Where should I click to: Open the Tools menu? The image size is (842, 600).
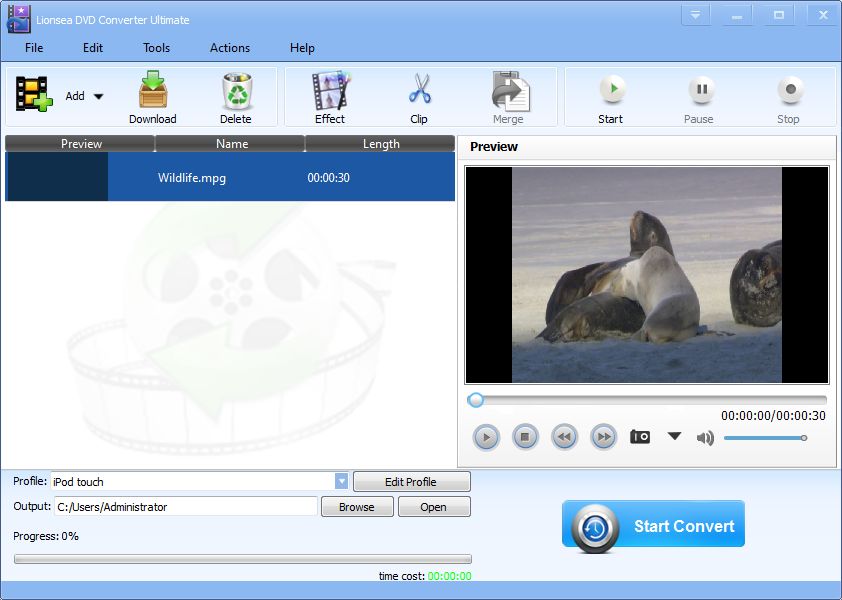point(156,48)
